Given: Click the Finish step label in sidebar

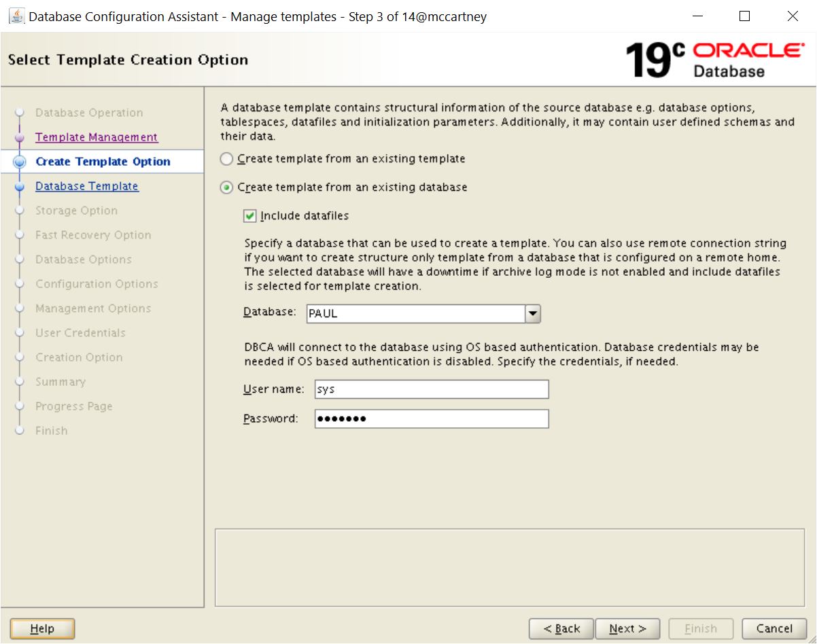Looking at the screenshot, I should pyautogui.click(x=52, y=431).
